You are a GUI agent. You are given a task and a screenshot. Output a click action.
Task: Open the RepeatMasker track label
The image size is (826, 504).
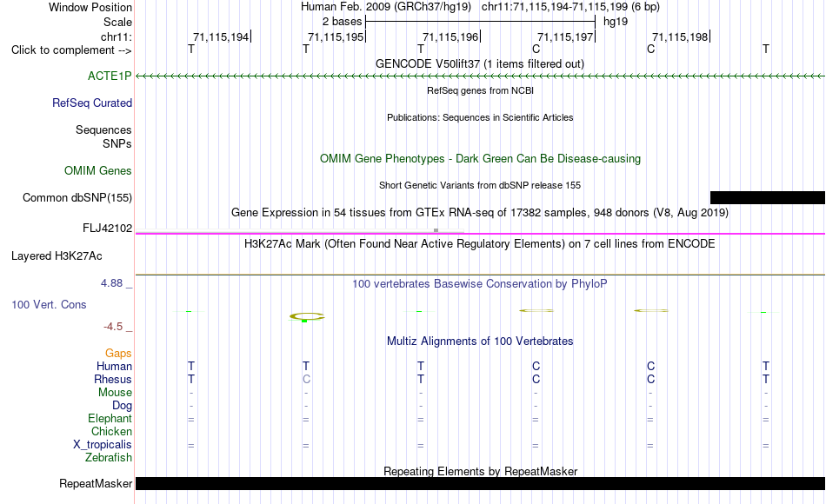[x=96, y=483]
